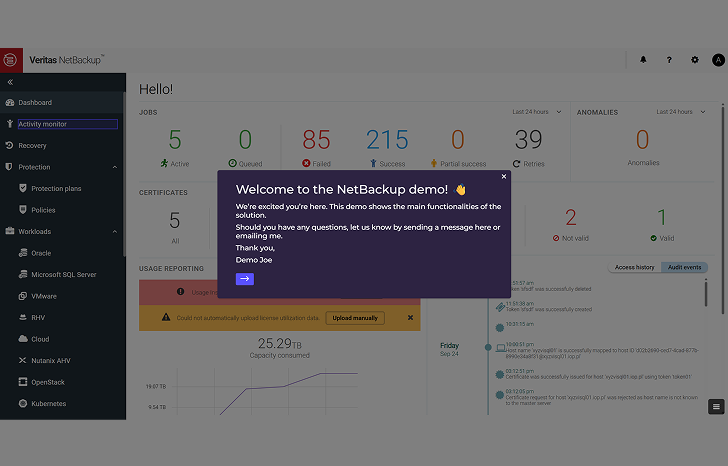The height and width of the screenshot is (466, 728).
Task: Click the 25.29 TB capacity consumed value
Action: tap(280, 343)
